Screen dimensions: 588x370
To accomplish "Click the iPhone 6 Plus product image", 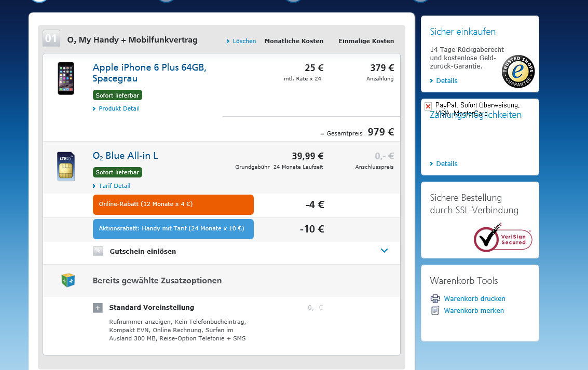I will pyautogui.click(x=66, y=78).
